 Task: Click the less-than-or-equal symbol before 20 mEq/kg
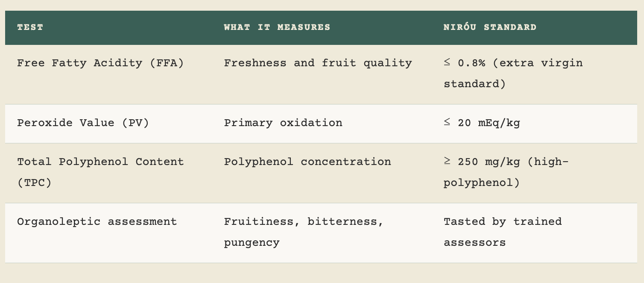point(447,123)
